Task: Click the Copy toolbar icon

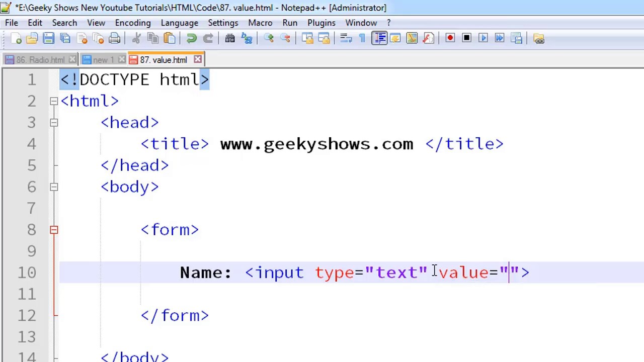Action: (x=152, y=38)
